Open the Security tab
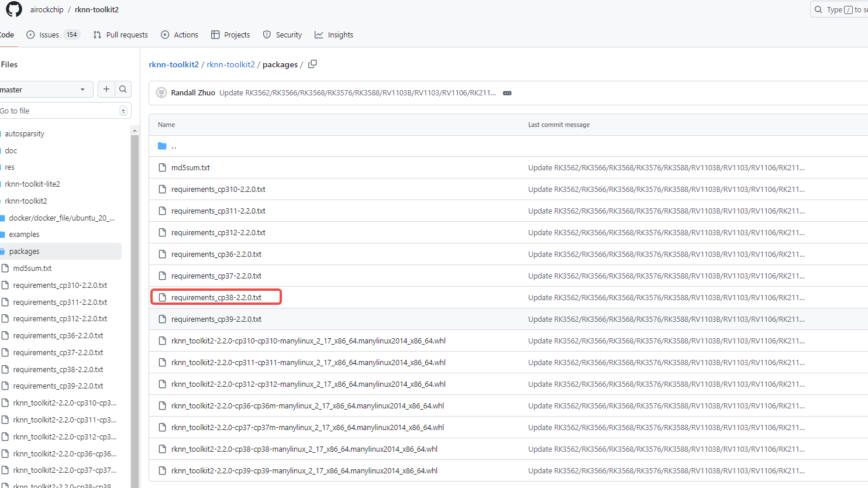Viewport: 868px width, 488px height. coord(283,35)
